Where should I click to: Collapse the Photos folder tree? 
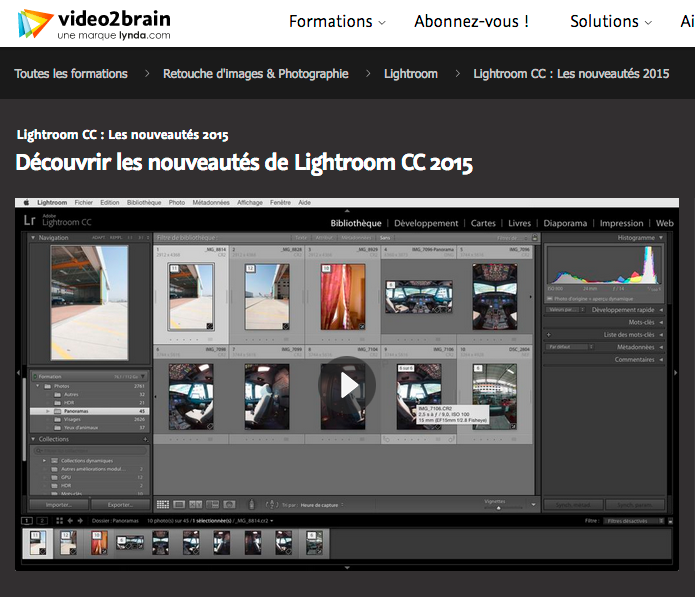click(x=38, y=386)
